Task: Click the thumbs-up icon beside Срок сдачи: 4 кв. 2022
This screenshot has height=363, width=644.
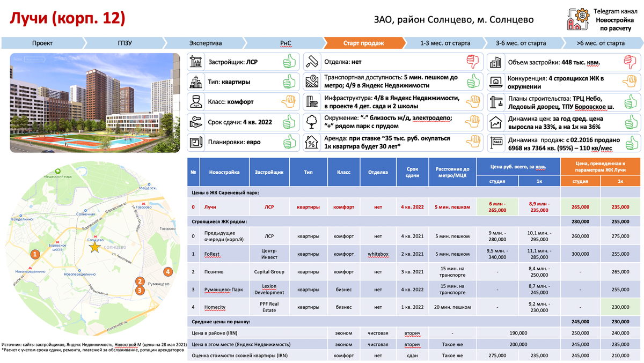Action: coord(290,122)
